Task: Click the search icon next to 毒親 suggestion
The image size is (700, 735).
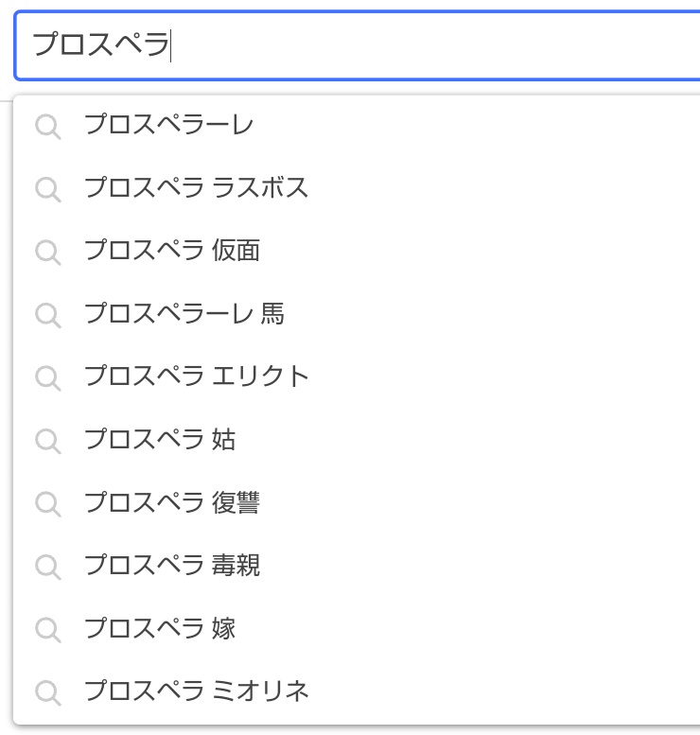Action: click(48, 567)
